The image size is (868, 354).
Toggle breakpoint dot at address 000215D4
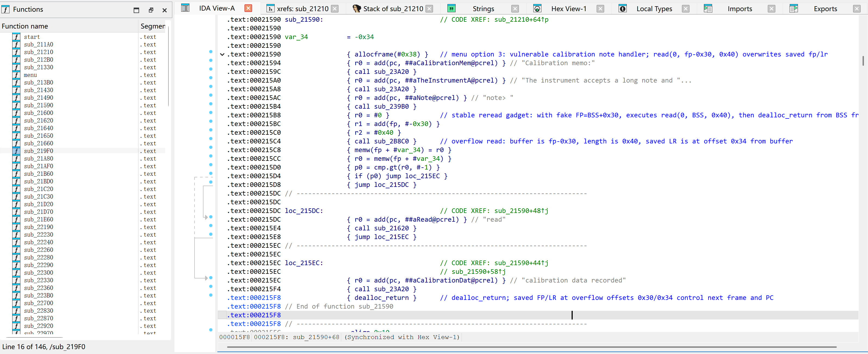(211, 173)
